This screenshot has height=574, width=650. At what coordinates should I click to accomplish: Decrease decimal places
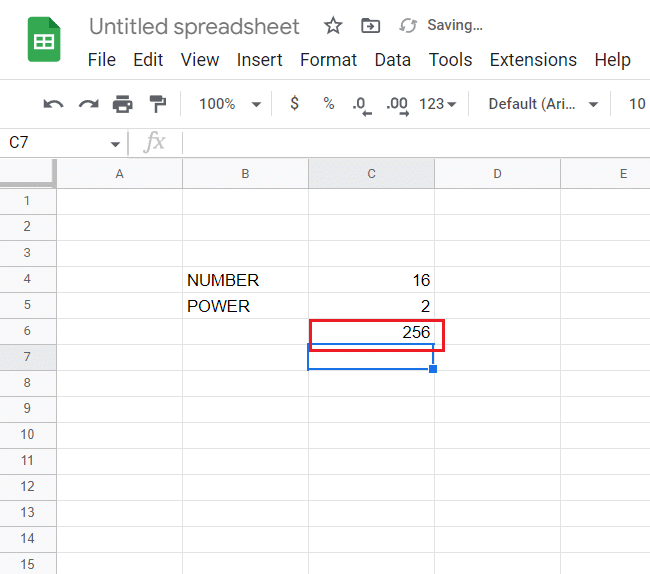(362, 105)
